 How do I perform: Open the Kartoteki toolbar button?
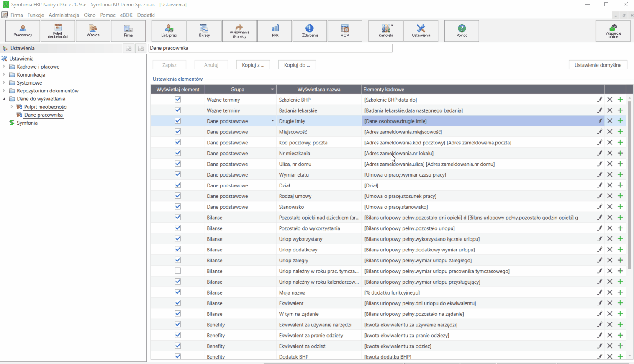pyautogui.click(x=386, y=31)
